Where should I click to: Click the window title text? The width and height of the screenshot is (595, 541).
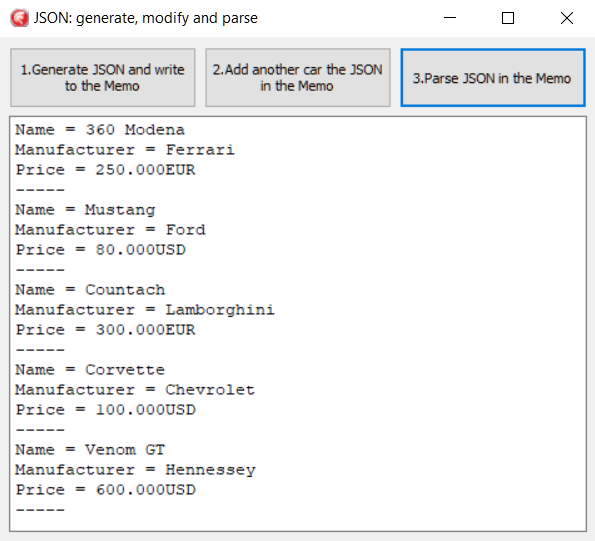point(146,18)
